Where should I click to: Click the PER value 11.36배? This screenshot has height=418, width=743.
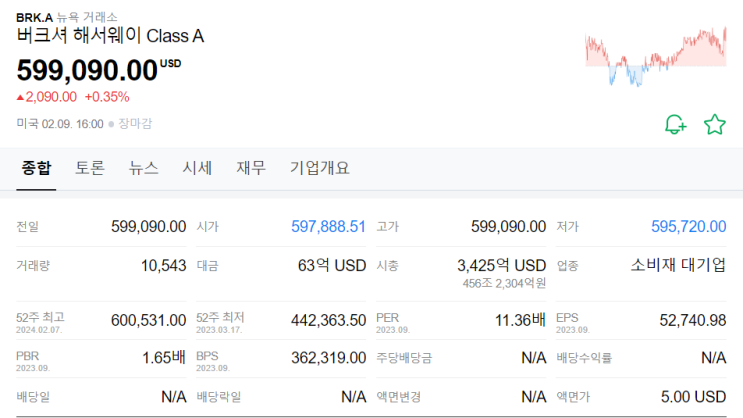coord(520,320)
